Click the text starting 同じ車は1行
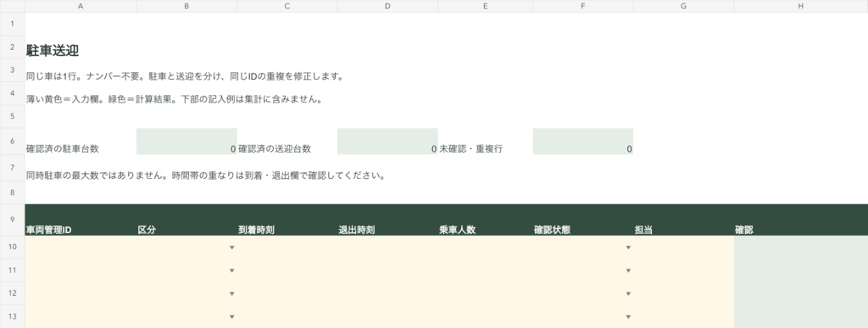Screen dimensions: 868x328 coord(185,76)
